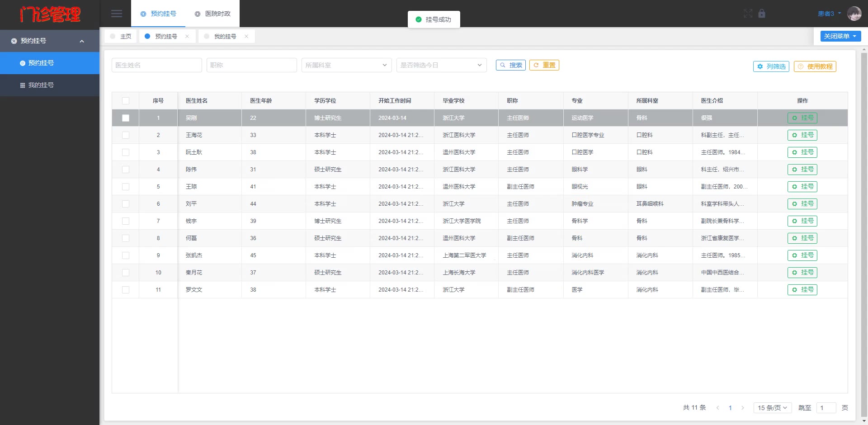Viewport: 868px width, 425px height.
Task: Click the hamburger menu collapse icon
Action: point(117,14)
